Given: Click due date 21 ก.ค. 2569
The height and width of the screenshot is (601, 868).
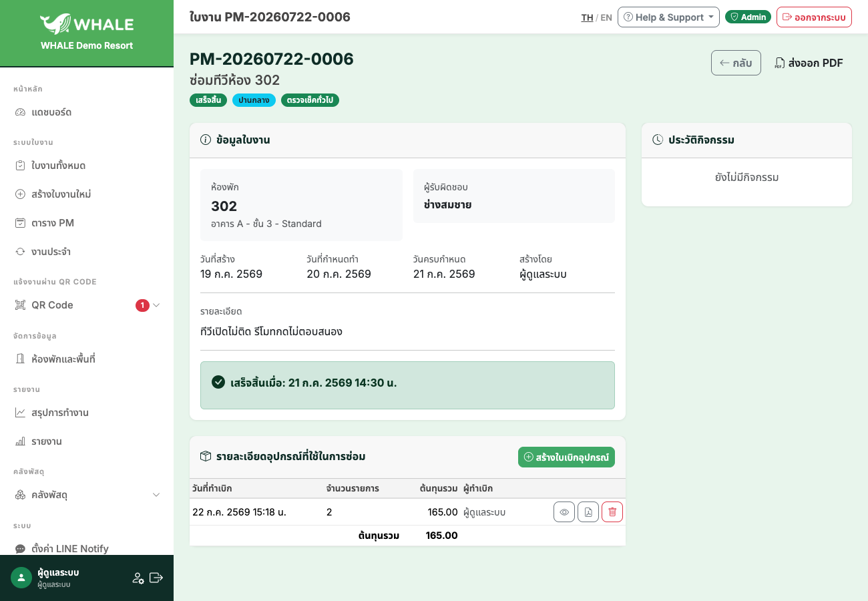Looking at the screenshot, I should pos(444,274).
